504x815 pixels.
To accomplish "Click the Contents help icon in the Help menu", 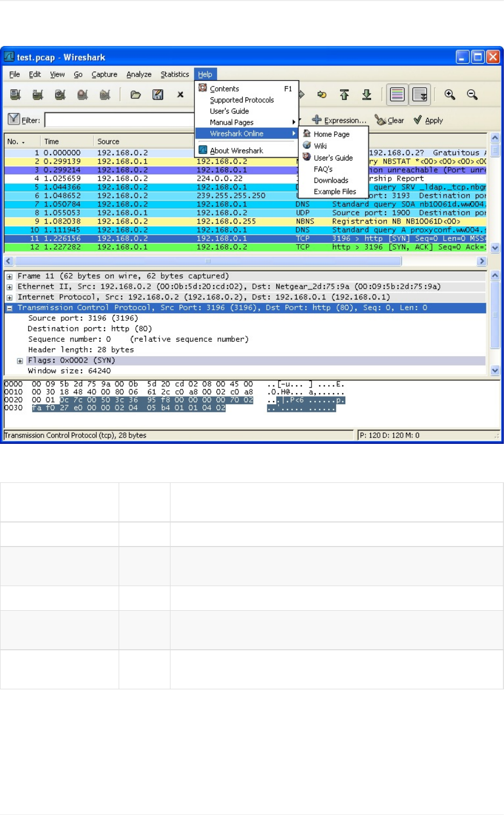I will (203, 88).
